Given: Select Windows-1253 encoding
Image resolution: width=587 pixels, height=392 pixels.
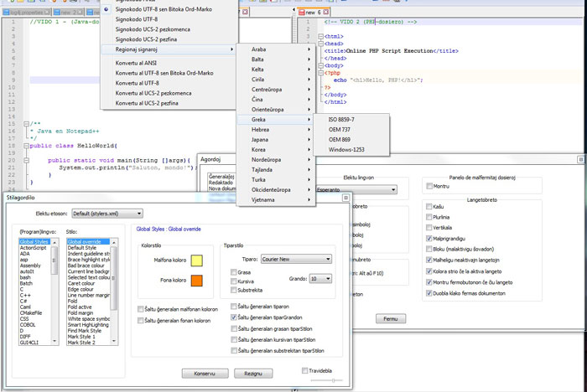Looking at the screenshot, I should click(351, 149).
